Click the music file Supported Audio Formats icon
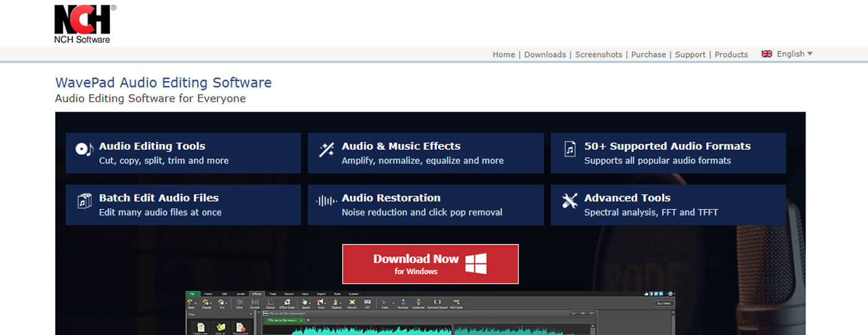Viewport: 868px width, 335px height. [x=570, y=149]
